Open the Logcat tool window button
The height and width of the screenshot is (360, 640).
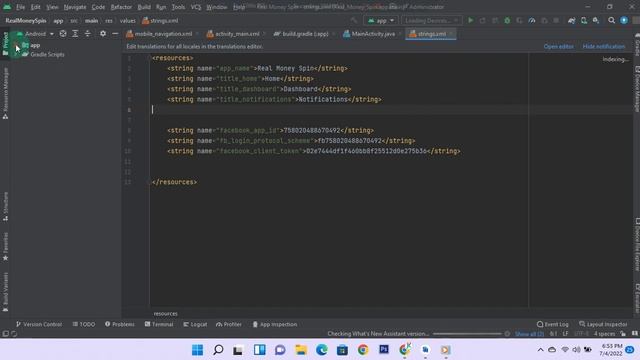[195, 324]
